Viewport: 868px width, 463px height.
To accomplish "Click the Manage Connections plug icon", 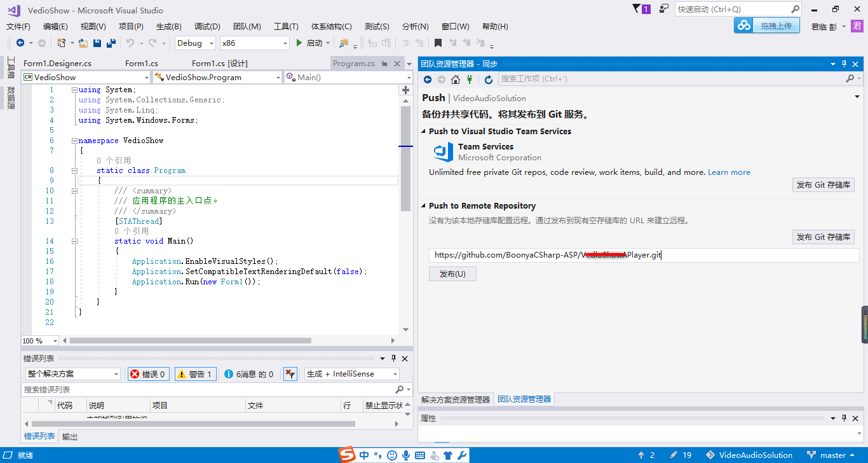I will (470, 79).
